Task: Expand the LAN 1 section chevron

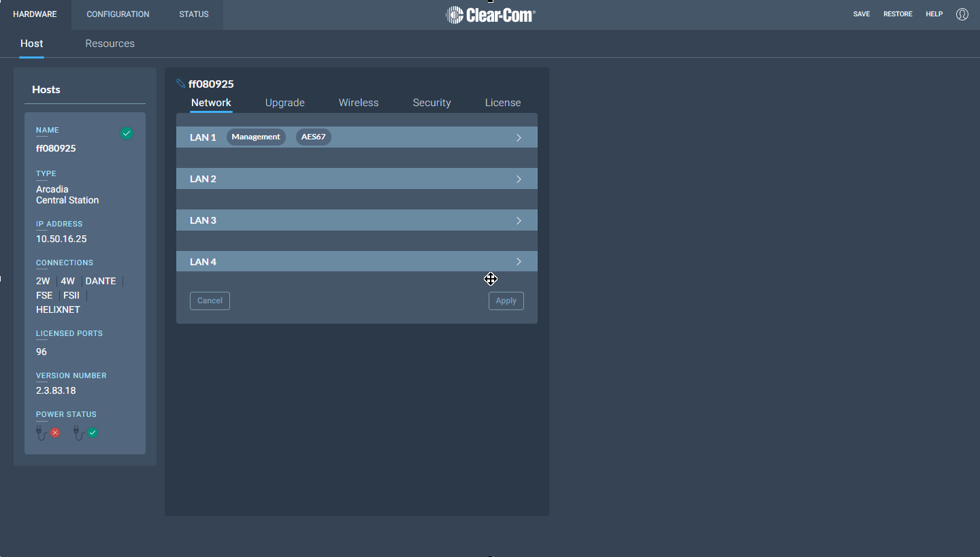Action: [x=519, y=137]
